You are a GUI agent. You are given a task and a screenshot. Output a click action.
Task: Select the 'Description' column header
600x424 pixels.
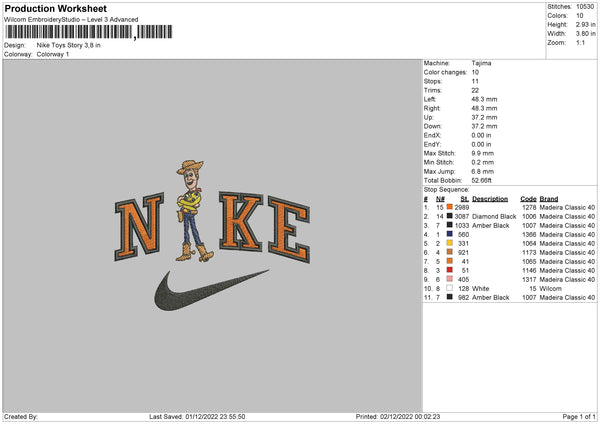pos(490,199)
